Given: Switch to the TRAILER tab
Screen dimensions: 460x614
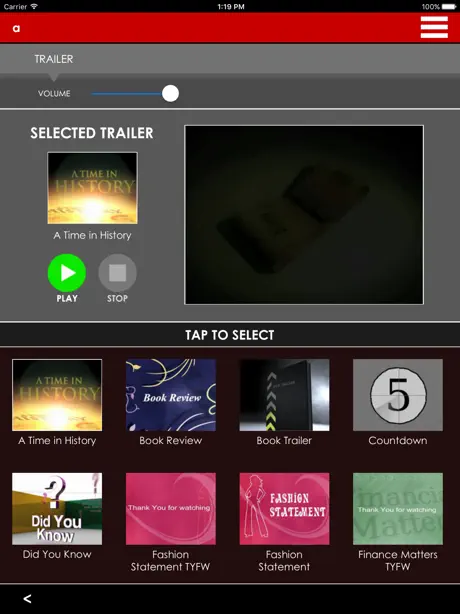Looking at the screenshot, I should point(54,59).
